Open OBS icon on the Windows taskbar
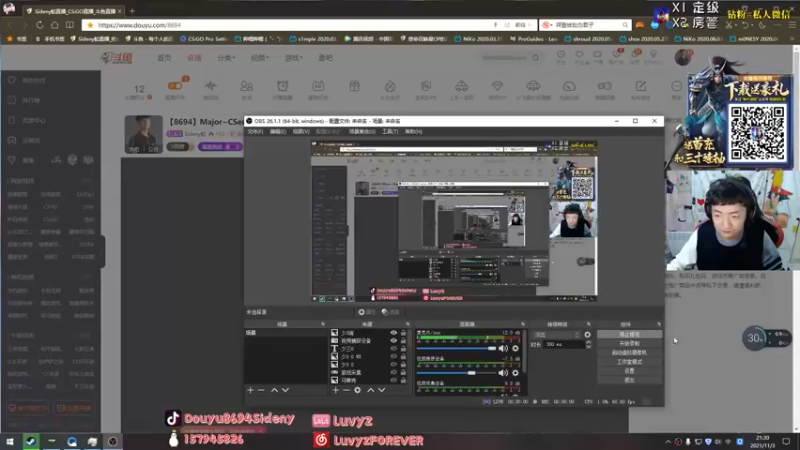800x450 pixels. (x=113, y=441)
